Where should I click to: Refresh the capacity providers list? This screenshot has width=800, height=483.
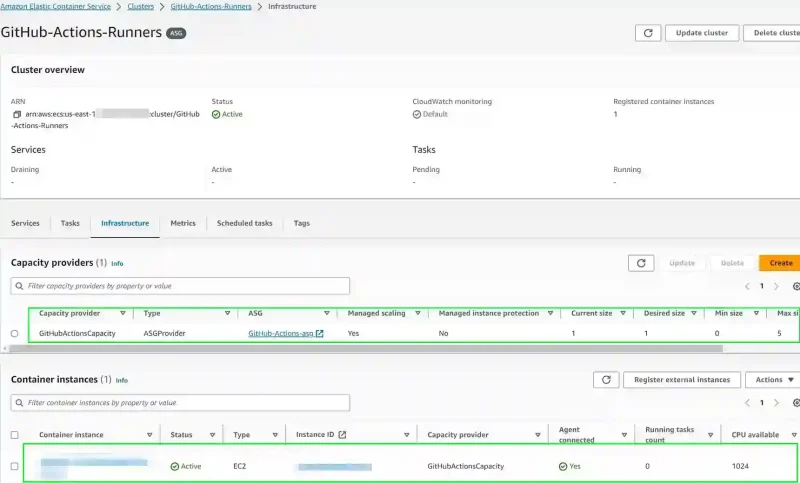[x=641, y=263]
